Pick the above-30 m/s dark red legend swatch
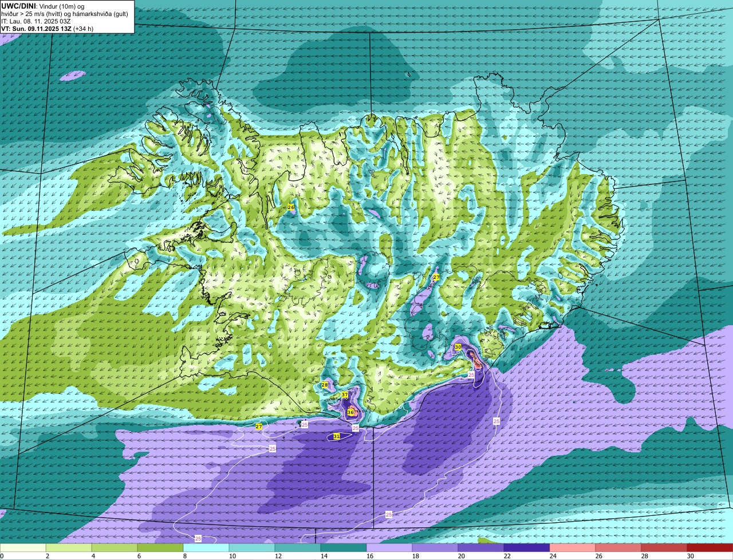The height and width of the screenshot is (560, 733). click(710, 548)
